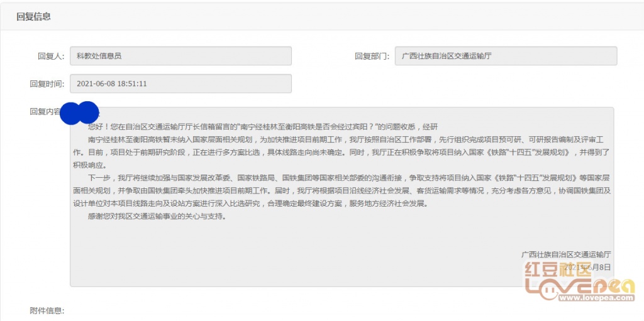Click the 回复时间 label

(x=47, y=84)
